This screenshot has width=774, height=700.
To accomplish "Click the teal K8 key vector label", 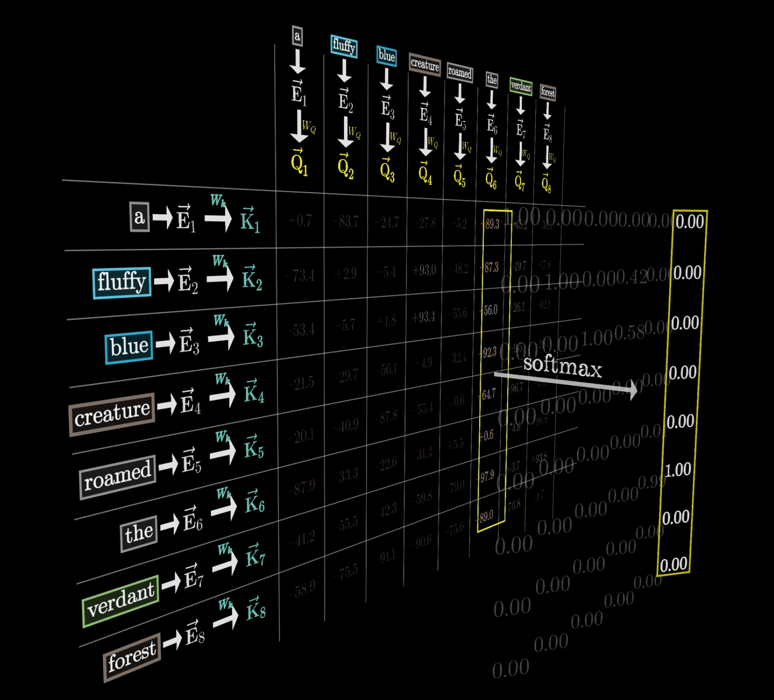I will point(256,609).
